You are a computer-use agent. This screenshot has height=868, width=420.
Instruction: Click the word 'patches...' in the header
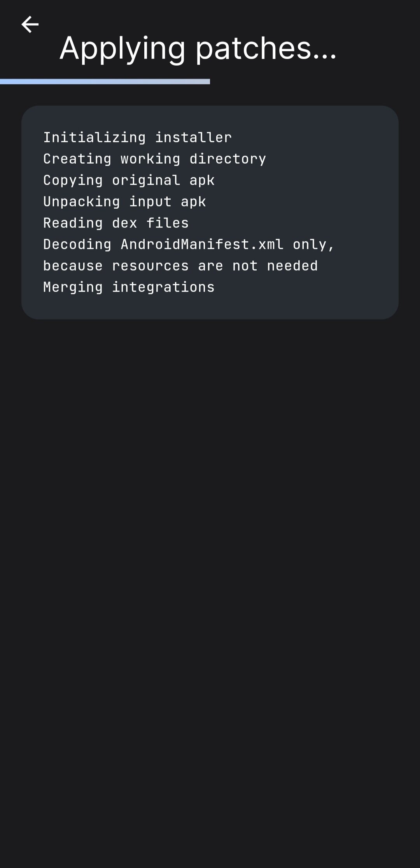tap(266, 49)
